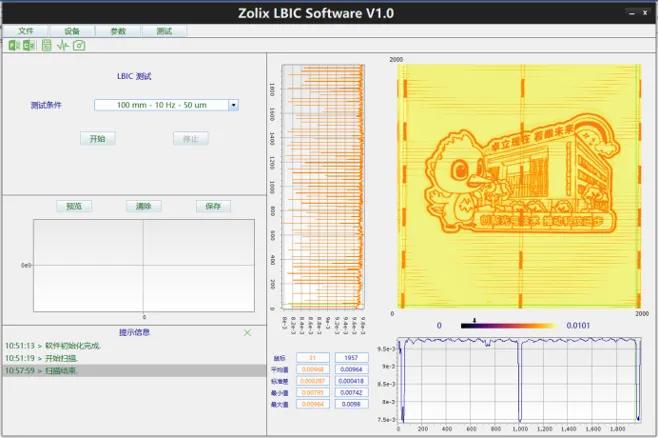The width and height of the screenshot is (659, 438).
Task: Close the Zolix LBIC Software window
Action: (646, 12)
